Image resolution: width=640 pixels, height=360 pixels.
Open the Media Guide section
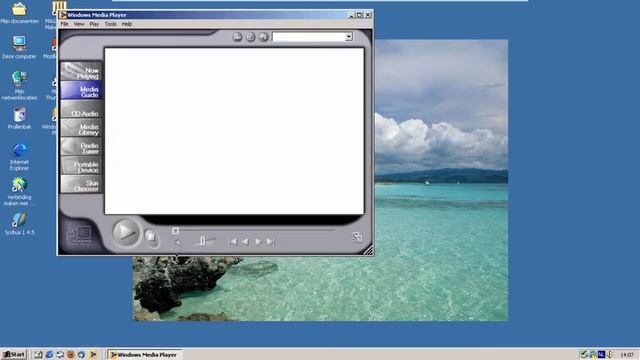[81, 90]
